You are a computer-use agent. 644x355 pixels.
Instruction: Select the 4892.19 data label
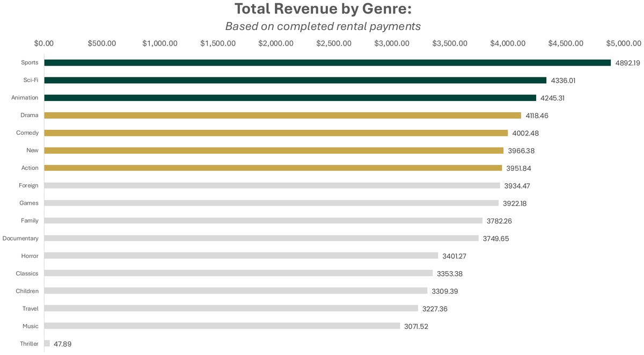pyautogui.click(x=628, y=62)
